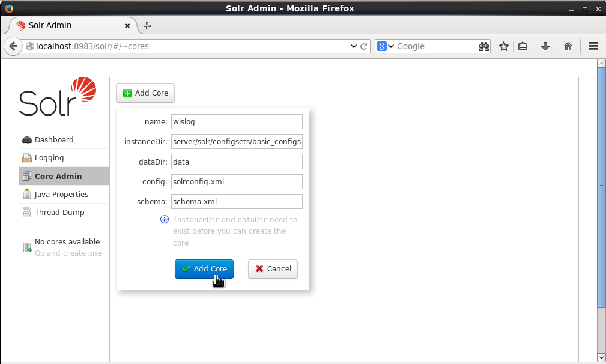606x364 pixels.
Task: Open a new tab with the plus icon
Action: 147,26
